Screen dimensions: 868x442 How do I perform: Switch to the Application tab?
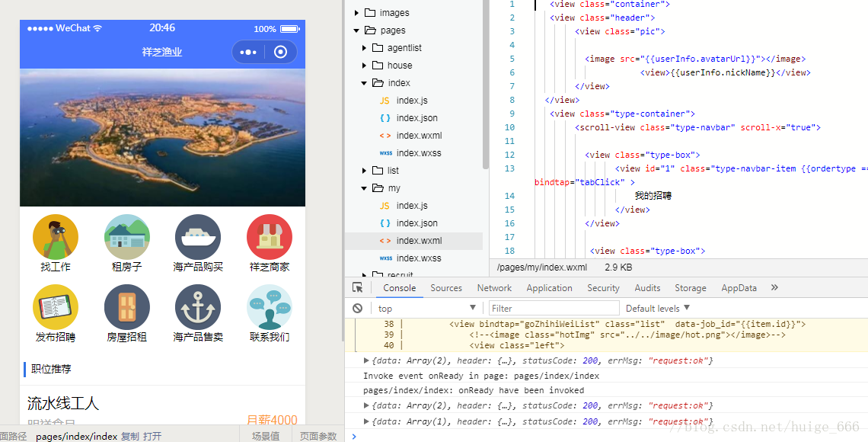point(549,287)
